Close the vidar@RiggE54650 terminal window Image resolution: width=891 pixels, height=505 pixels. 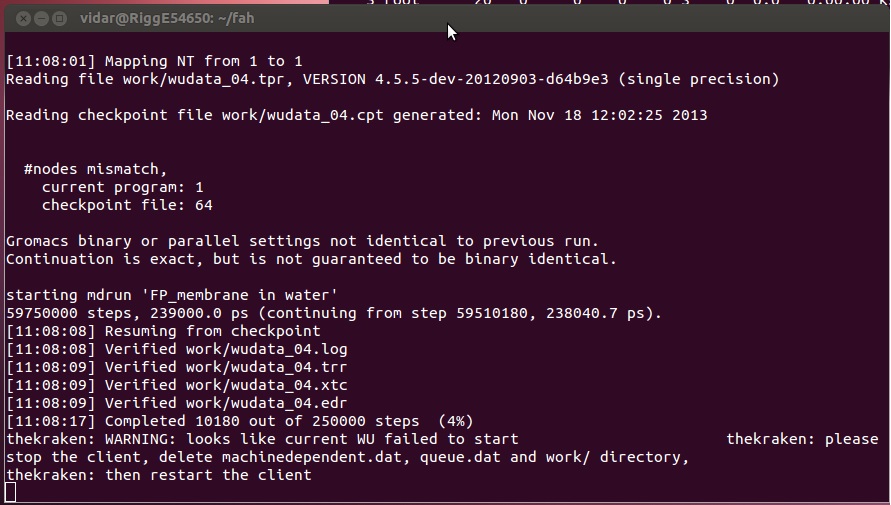click(x=23, y=19)
